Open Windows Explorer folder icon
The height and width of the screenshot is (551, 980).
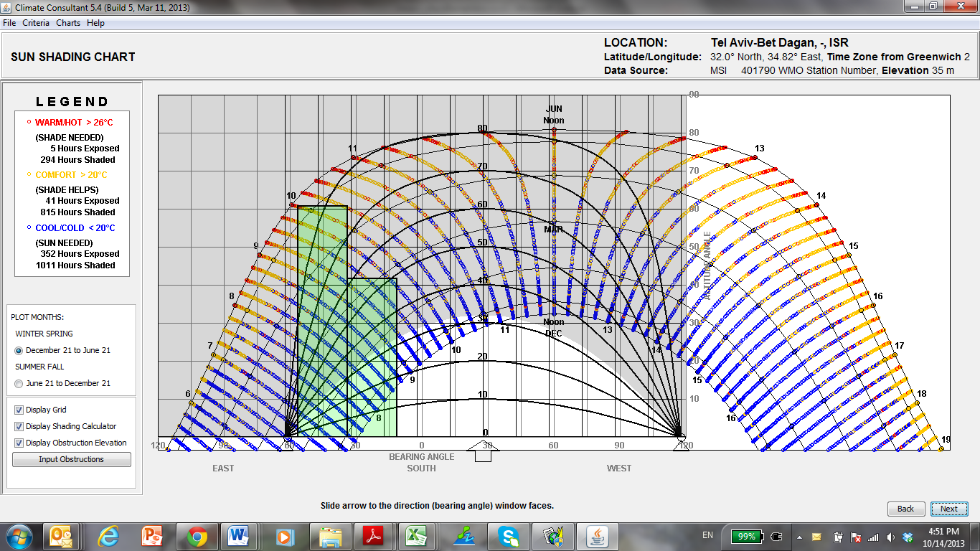(x=330, y=536)
